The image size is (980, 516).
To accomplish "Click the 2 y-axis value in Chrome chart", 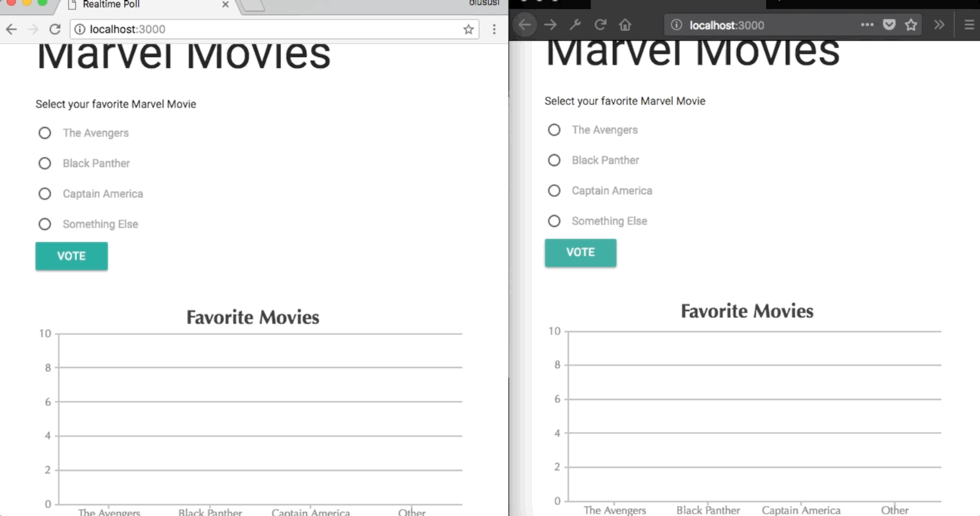I will tap(48, 470).
